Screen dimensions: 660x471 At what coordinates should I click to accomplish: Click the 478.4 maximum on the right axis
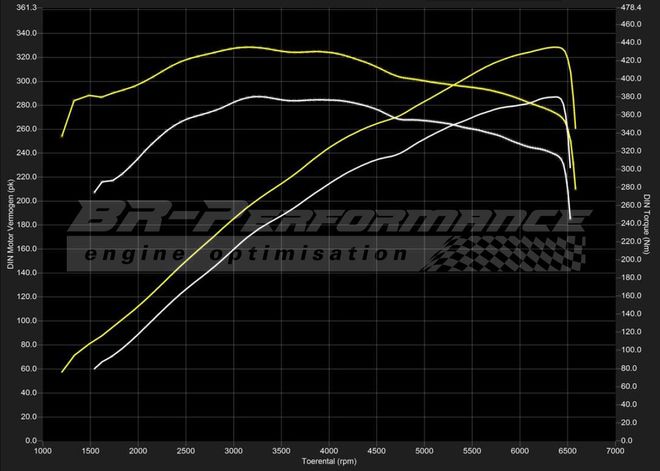click(633, 8)
